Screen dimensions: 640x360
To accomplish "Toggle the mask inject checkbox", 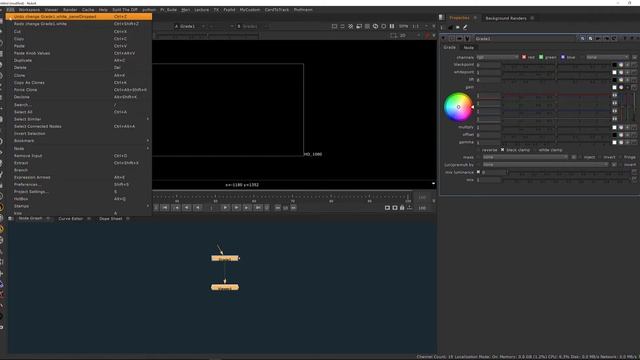I will [x=580, y=157].
